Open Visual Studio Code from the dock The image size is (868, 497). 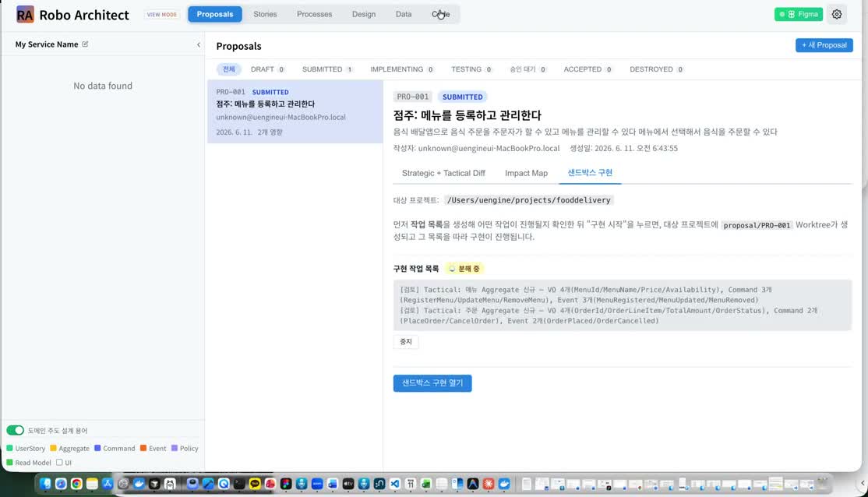[395, 484]
